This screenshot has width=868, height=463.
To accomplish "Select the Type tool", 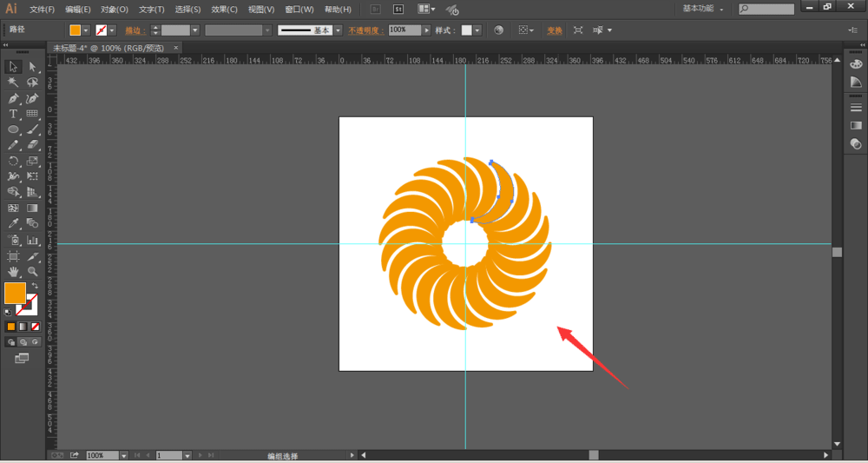I will pyautogui.click(x=14, y=114).
